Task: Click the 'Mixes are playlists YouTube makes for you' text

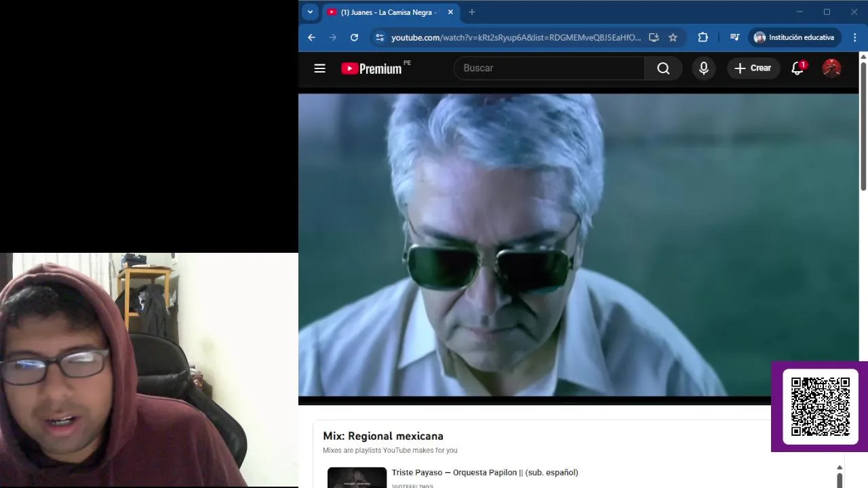Action: 390,450
